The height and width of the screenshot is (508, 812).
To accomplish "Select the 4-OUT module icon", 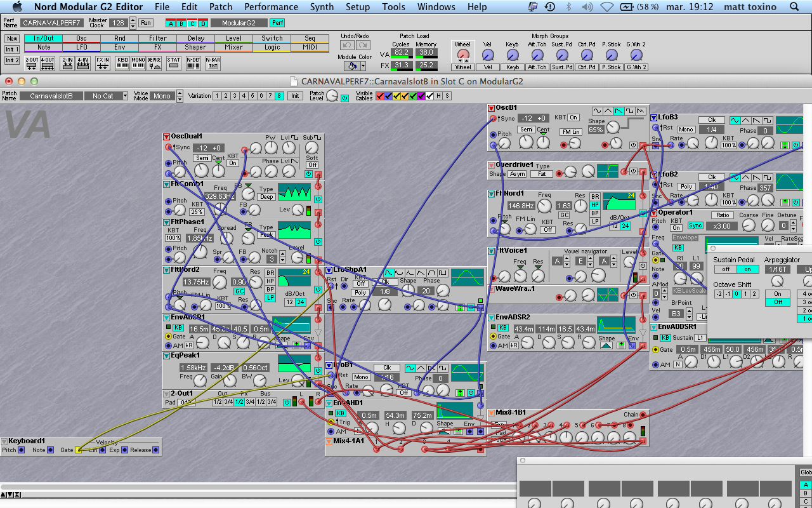I will coord(48,63).
